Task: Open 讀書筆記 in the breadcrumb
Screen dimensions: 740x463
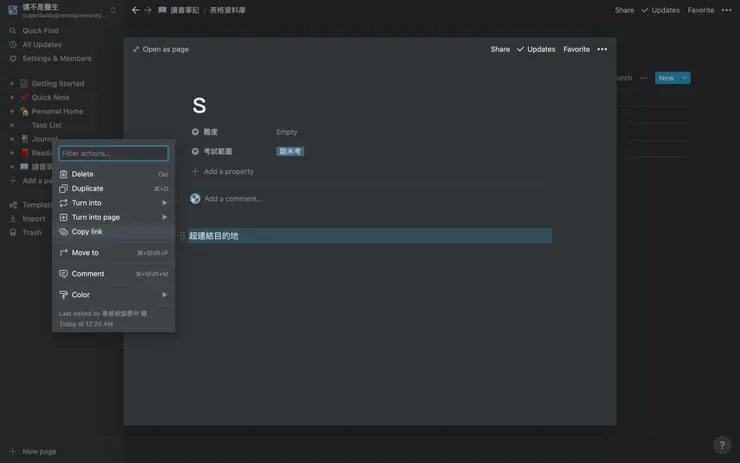Action: [x=179, y=10]
